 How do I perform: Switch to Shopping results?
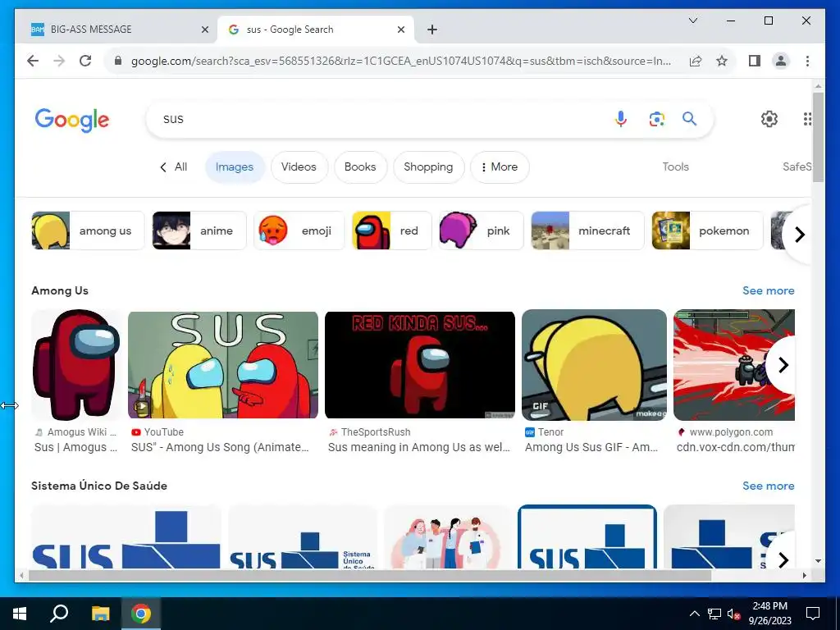(428, 167)
